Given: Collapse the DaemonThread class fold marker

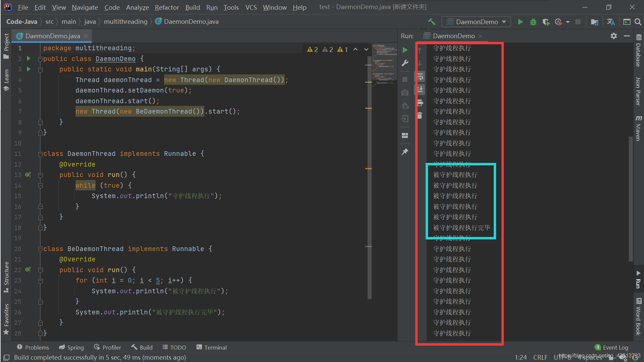Looking at the screenshot, I should [x=40, y=154].
